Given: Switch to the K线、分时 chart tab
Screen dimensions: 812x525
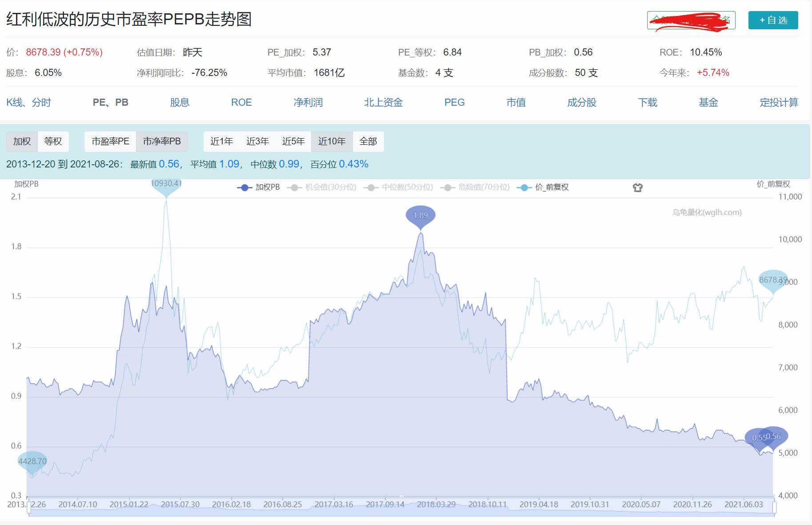Looking at the screenshot, I should [x=29, y=102].
